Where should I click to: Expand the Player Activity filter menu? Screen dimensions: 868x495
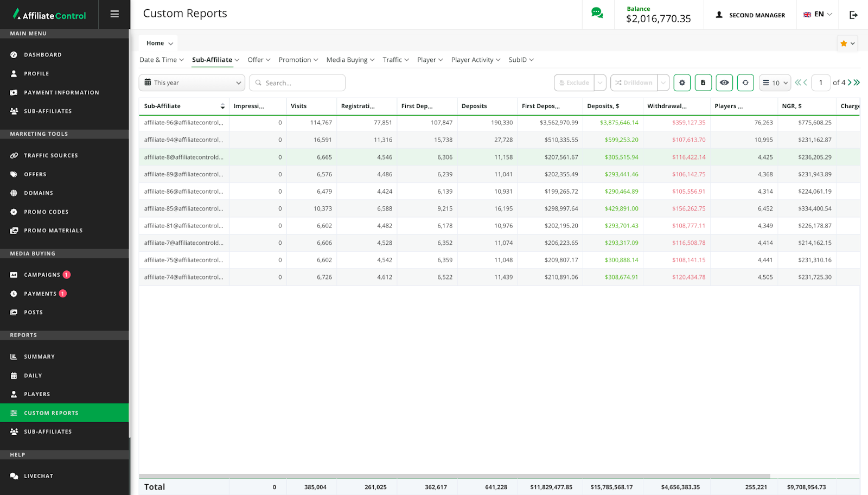pos(475,60)
